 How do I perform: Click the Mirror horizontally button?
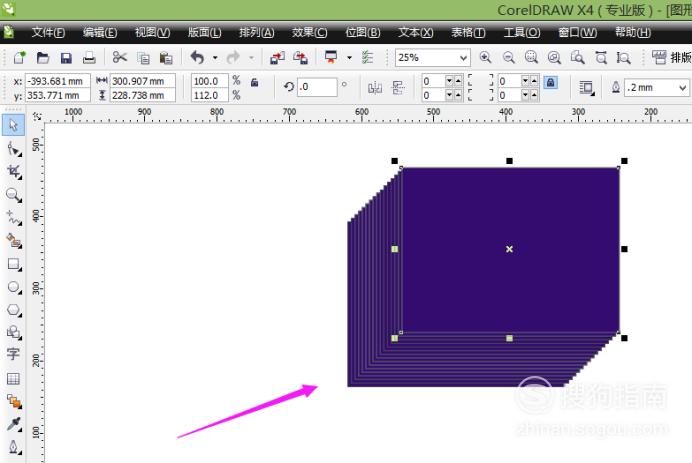375,88
